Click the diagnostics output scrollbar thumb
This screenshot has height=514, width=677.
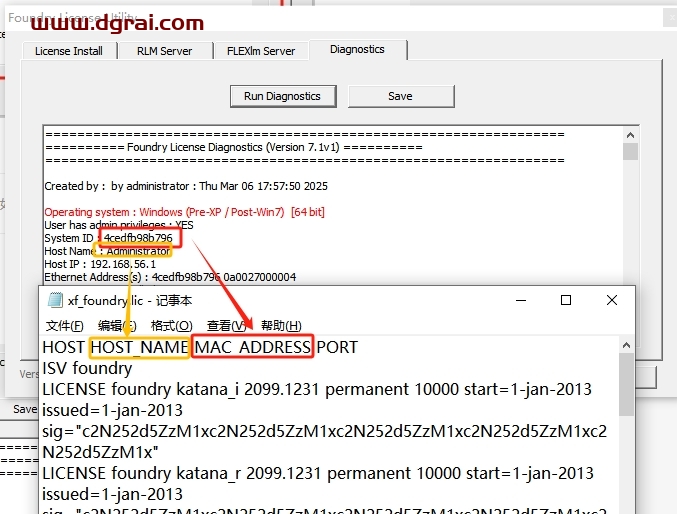click(630, 152)
